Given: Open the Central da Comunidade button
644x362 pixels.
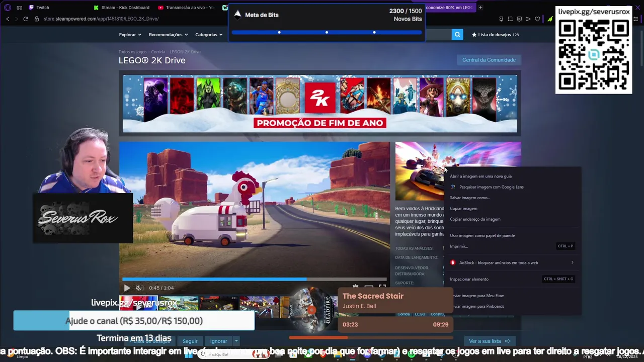Looking at the screenshot, I should pyautogui.click(x=489, y=60).
